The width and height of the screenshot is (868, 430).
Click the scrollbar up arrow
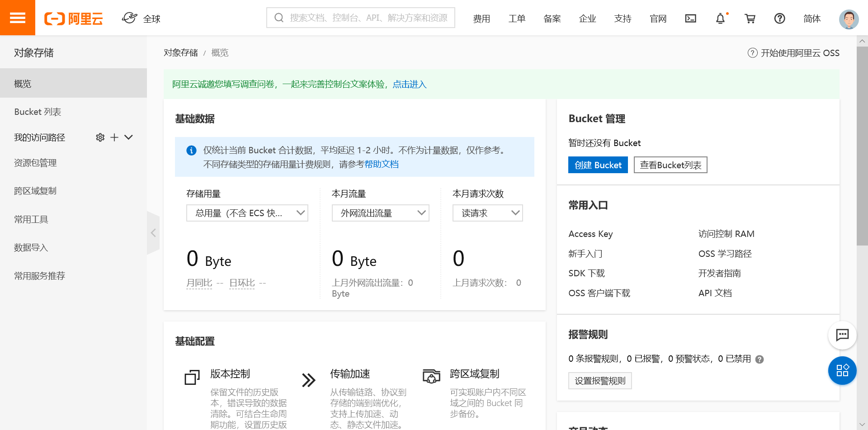coord(862,41)
